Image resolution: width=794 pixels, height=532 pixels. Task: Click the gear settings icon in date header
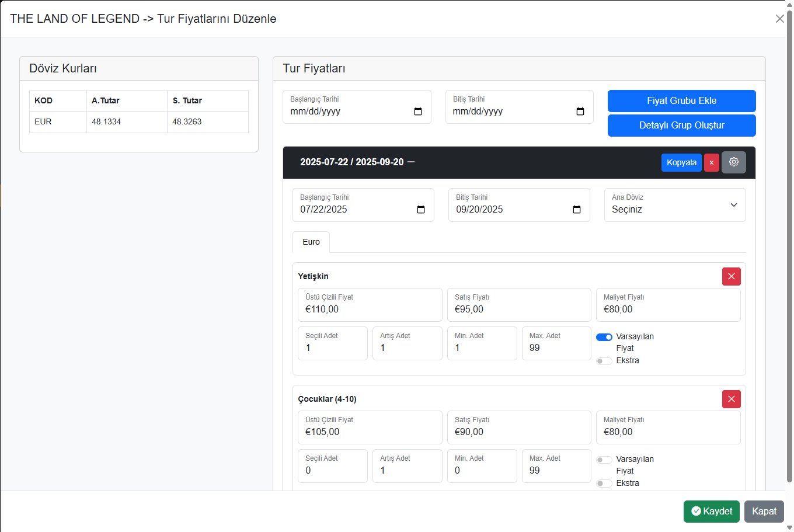[733, 162]
